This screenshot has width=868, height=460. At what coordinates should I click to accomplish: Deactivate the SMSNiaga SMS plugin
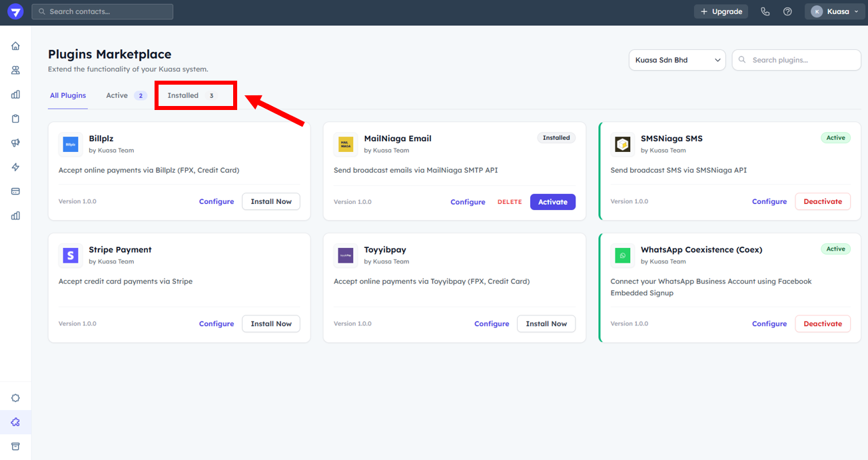tap(822, 201)
